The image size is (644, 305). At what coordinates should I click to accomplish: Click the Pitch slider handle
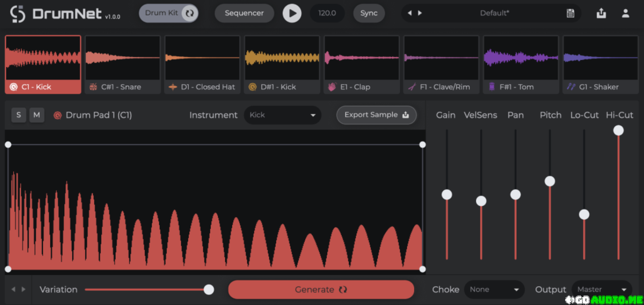[x=550, y=181]
